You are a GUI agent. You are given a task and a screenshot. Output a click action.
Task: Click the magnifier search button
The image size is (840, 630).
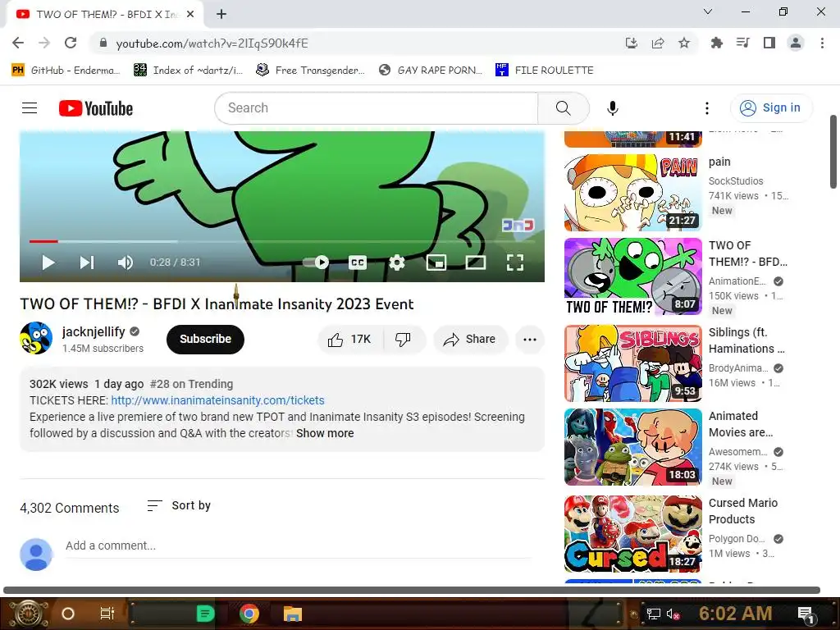click(563, 108)
